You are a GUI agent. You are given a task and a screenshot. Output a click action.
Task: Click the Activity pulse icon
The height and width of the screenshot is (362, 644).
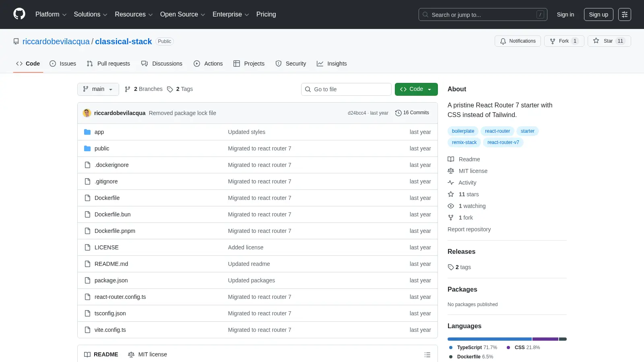click(451, 183)
